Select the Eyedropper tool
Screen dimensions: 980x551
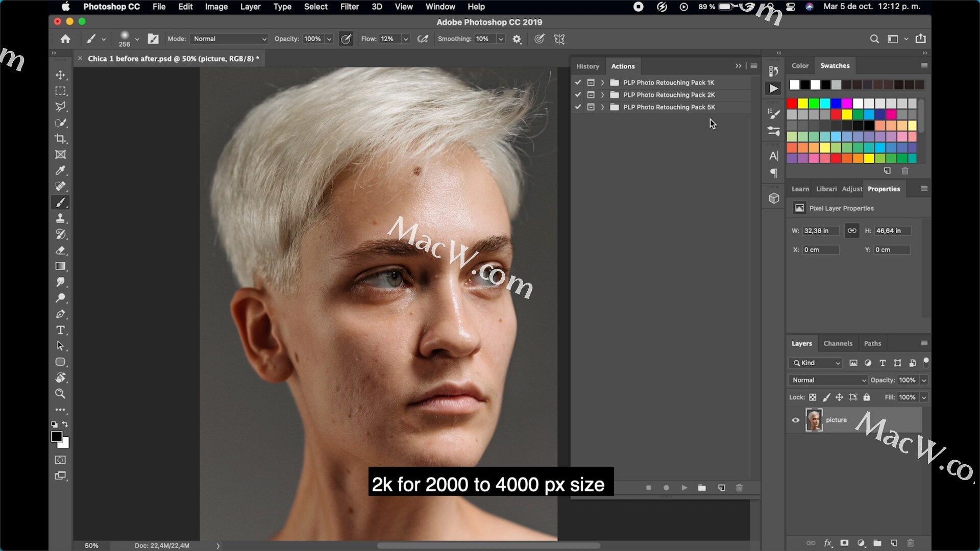coord(60,170)
